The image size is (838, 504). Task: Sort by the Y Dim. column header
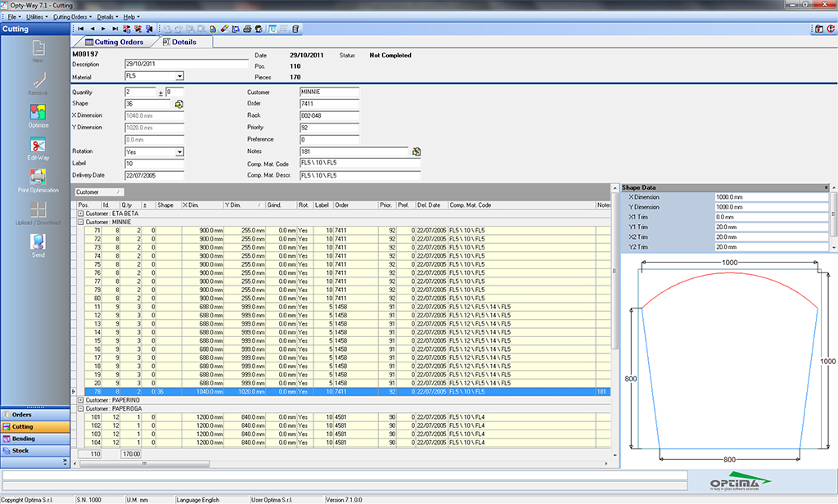coord(244,205)
